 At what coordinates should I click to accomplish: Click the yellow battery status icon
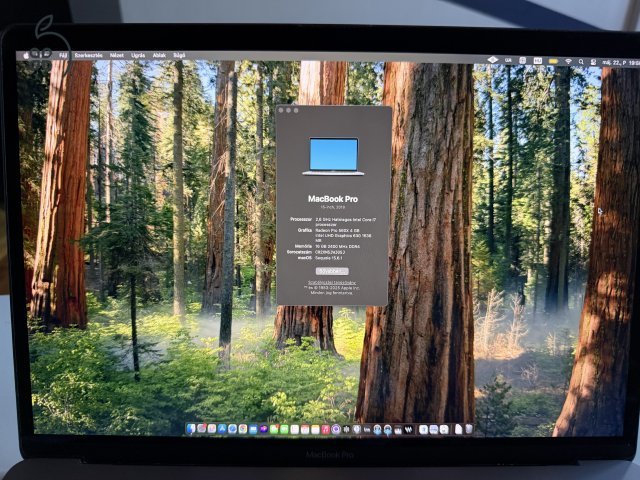coord(553,61)
